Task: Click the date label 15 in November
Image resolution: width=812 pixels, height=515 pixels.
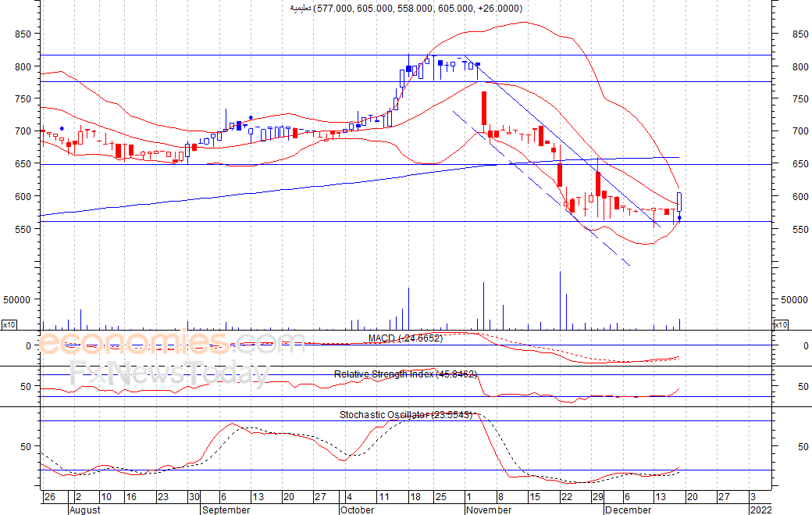Action: point(534,497)
